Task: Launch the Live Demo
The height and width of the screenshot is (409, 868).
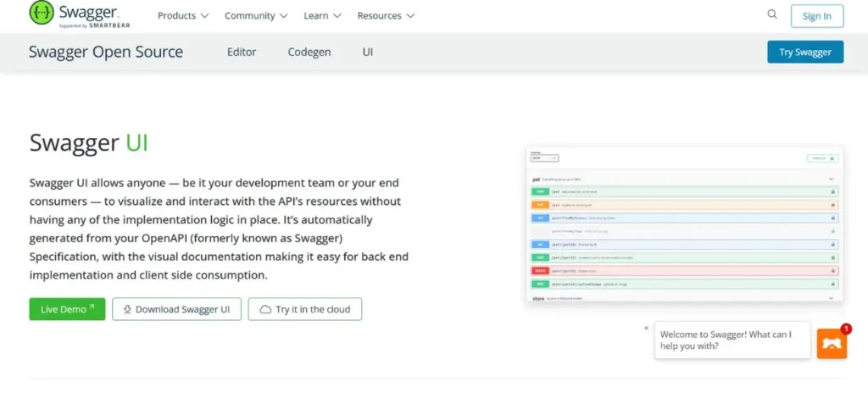Action: [67, 309]
